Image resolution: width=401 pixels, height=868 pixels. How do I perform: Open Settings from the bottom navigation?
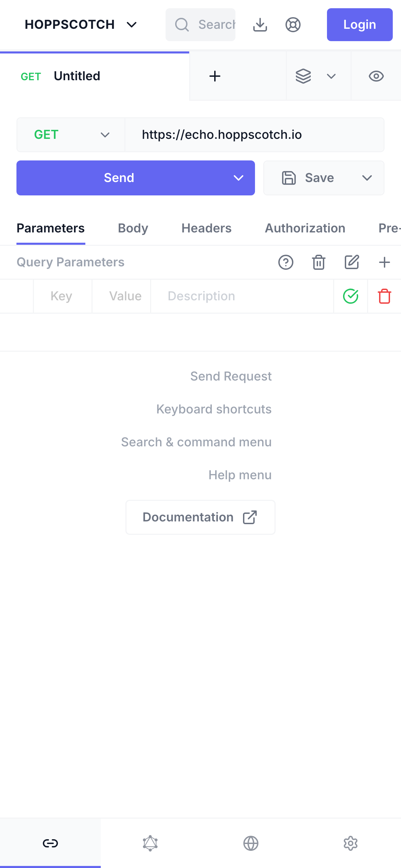click(x=351, y=843)
